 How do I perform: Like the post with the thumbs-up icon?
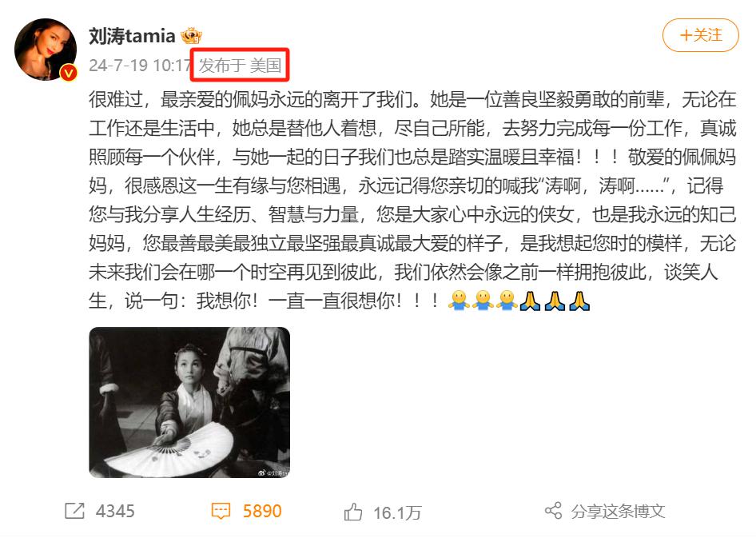coord(353,512)
